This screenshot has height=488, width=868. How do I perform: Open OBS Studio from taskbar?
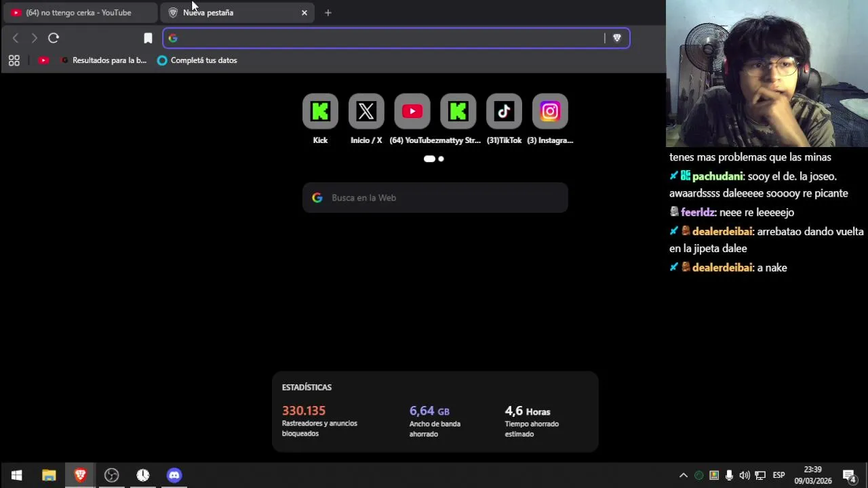pos(112,475)
